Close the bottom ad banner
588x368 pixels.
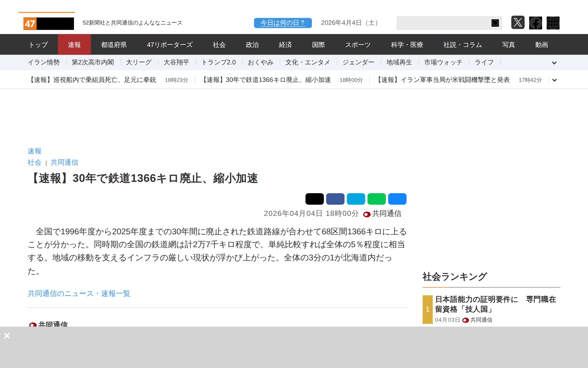pyautogui.click(x=7, y=336)
